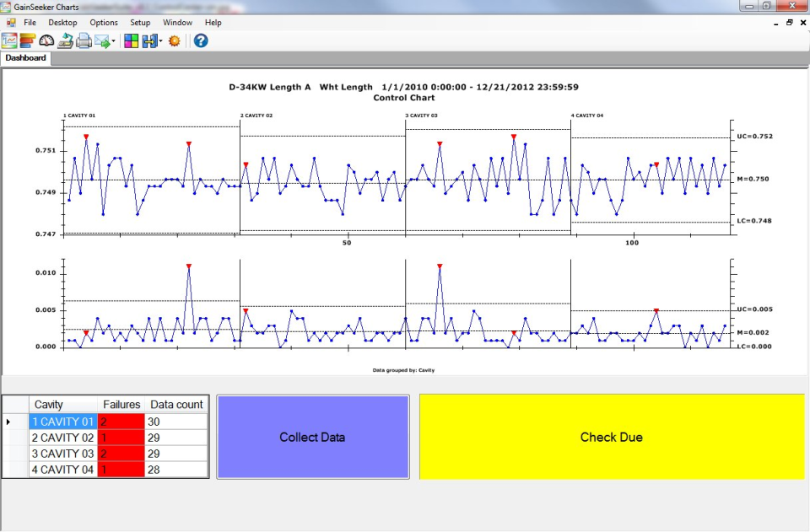Click the scan/send data toolbar icon

tap(65, 40)
